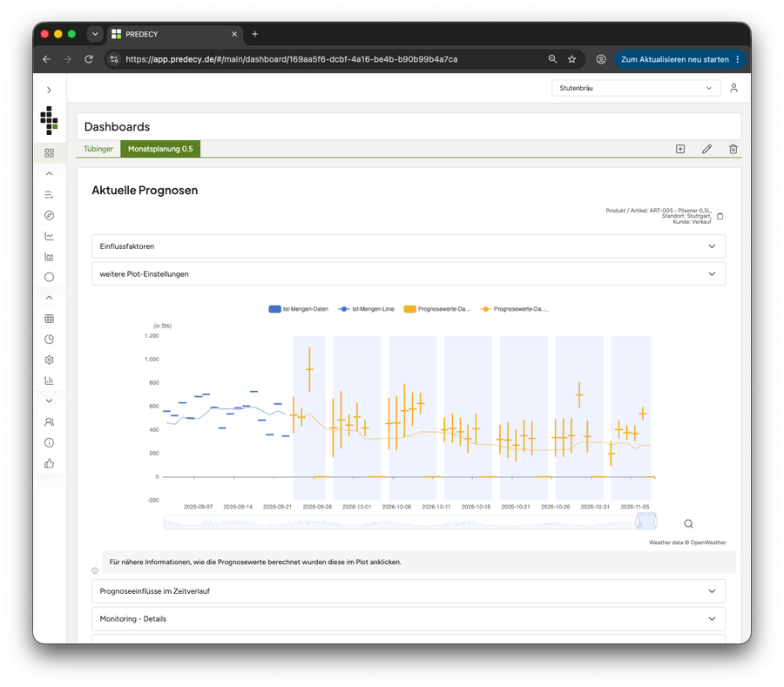Switch to the Tübinger dashboard tab
The width and height of the screenshot is (784, 687).
(x=98, y=149)
